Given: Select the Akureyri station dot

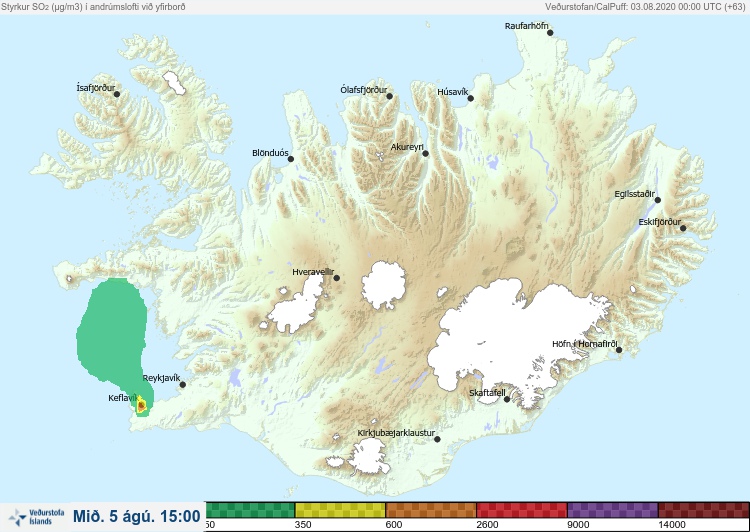Looking at the screenshot, I should [x=426, y=154].
